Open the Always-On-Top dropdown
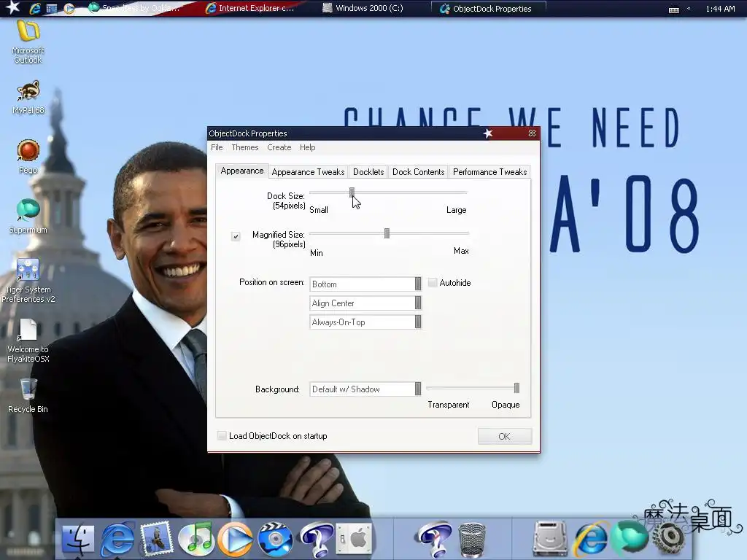747x560 pixels. [365, 322]
